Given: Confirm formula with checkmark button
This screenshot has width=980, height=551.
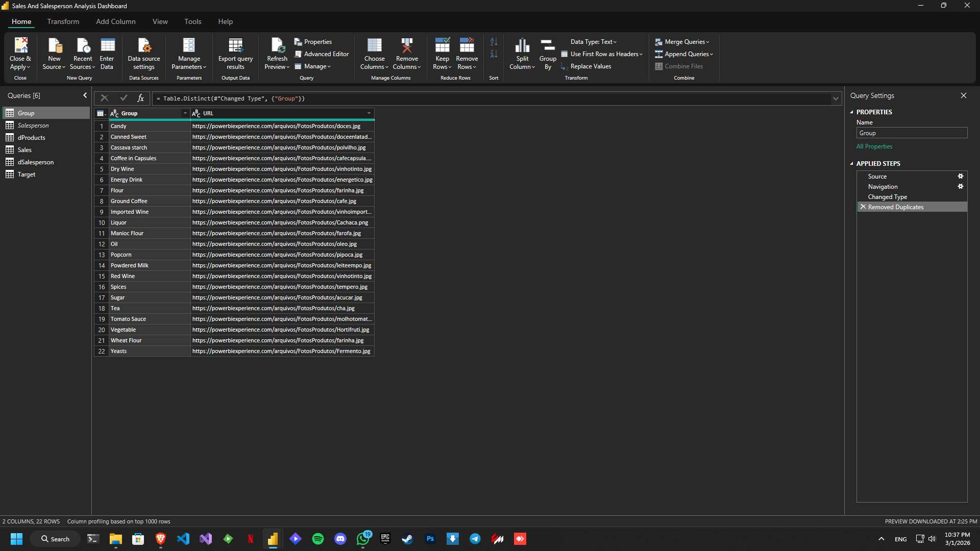Looking at the screenshot, I should (x=124, y=98).
